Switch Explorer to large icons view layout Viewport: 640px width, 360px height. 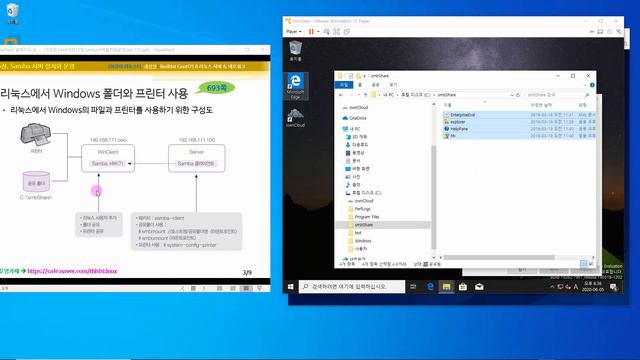[x=591, y=264]
